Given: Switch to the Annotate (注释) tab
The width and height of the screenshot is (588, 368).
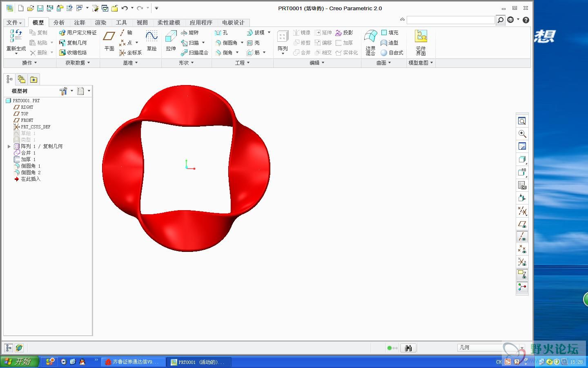Looking at the screenshot, I should point(80,22).
